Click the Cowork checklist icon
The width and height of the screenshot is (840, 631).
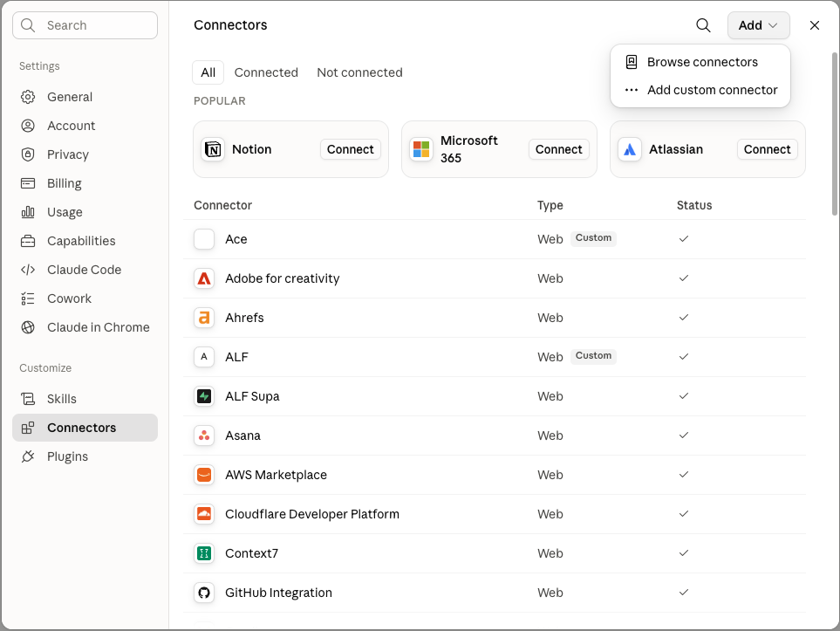(x=28, y=298)
